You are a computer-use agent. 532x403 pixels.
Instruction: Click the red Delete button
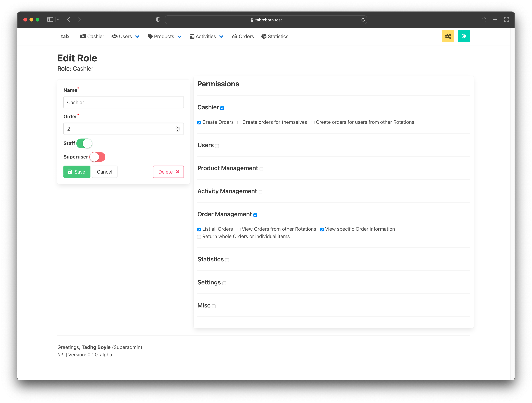pyautogui.click(x=168, y=172)
